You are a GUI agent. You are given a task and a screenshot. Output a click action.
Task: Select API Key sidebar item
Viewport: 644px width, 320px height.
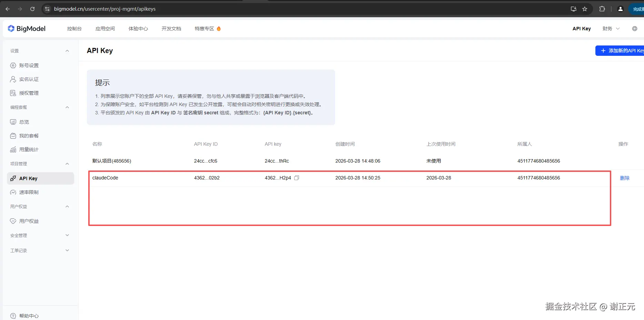pos(40,178)
